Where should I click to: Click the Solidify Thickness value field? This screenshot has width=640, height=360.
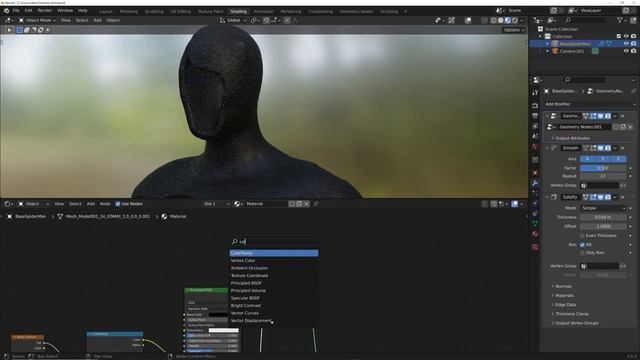click(603, 217)
